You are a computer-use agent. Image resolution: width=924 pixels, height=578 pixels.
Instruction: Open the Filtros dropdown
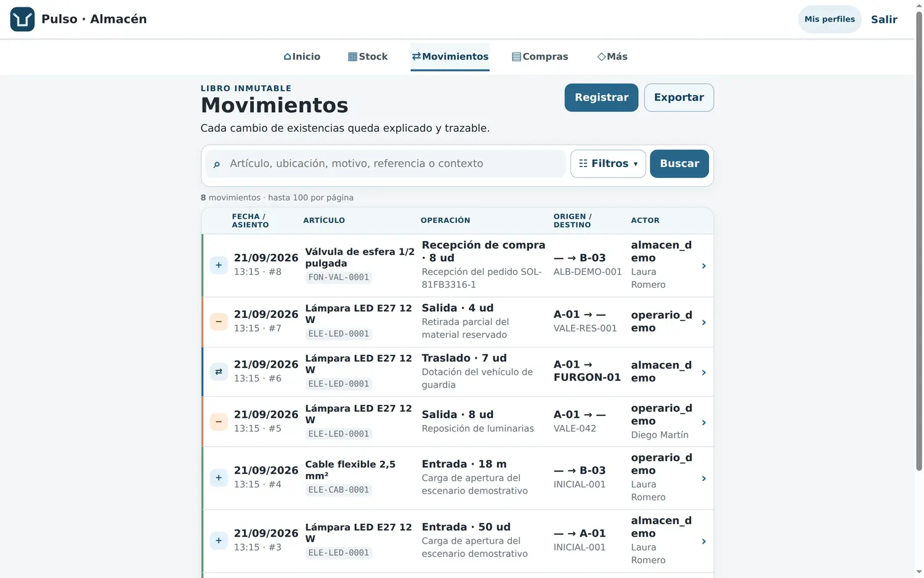coord(608,164)
